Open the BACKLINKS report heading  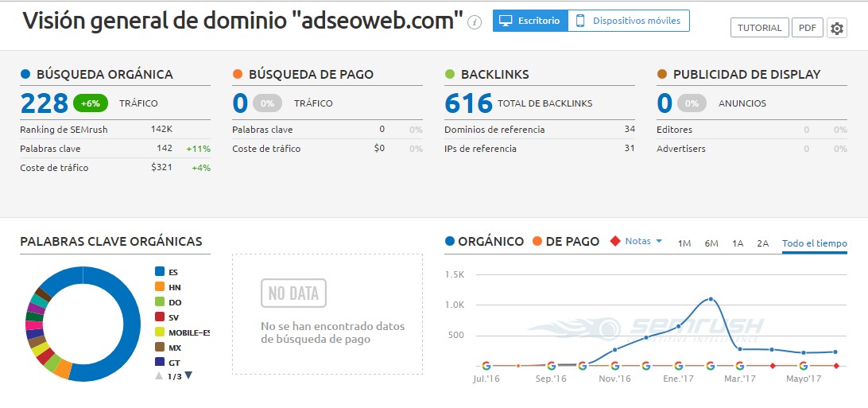click(x=495, y=74)
